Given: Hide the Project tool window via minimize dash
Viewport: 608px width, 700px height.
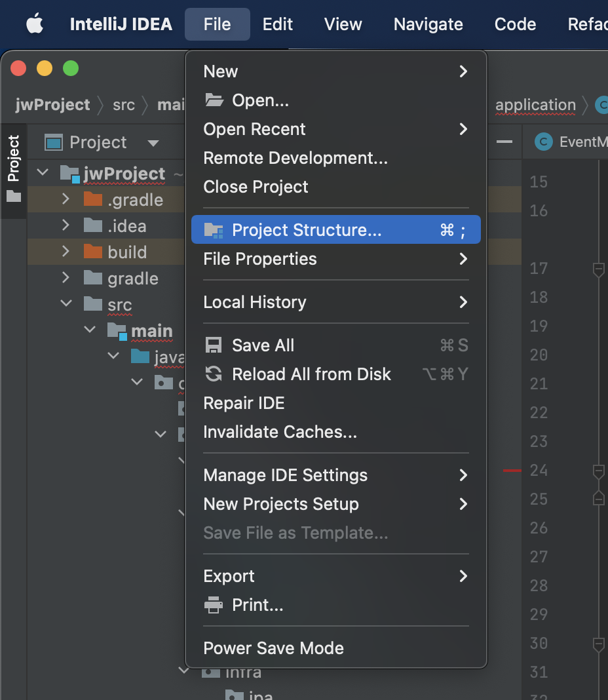Looking at the screenshot, I should pyautogui.click(x=504, y=142).
